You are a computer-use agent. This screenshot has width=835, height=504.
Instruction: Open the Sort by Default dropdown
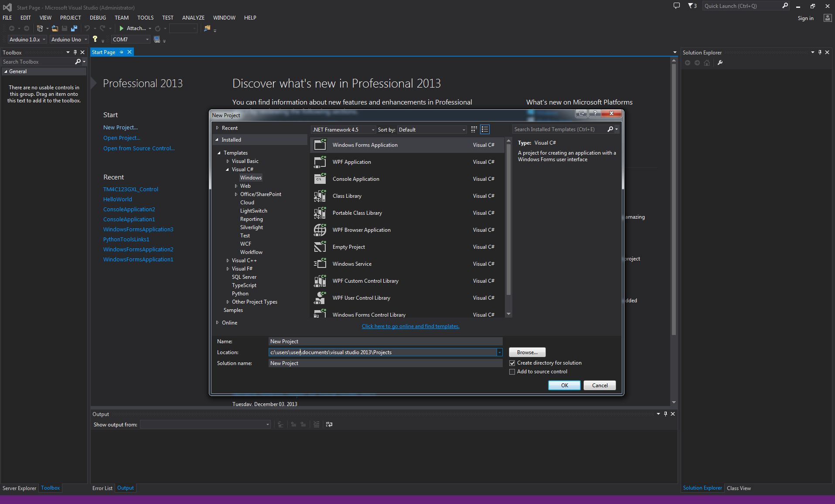432,130
